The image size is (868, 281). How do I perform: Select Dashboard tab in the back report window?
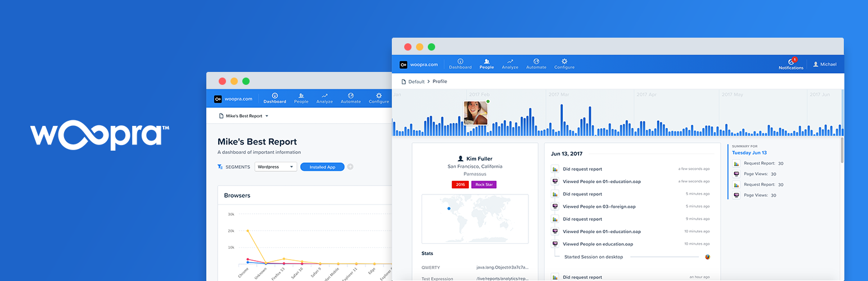(x=275, y=98)
